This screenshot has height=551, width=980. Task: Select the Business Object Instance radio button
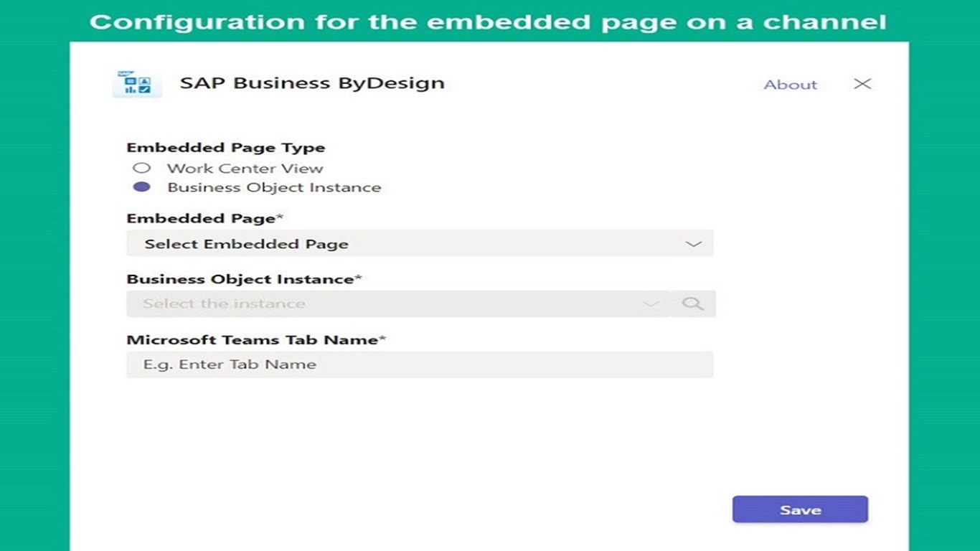click(142, 187)
